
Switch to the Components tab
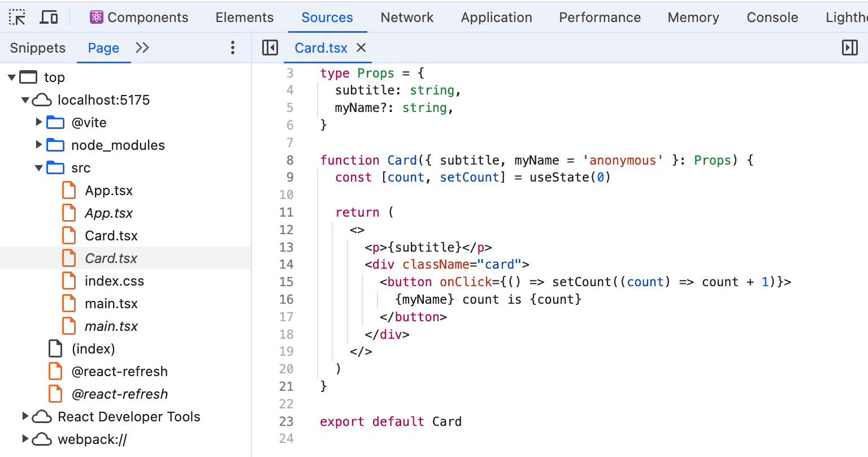[139, 18]
